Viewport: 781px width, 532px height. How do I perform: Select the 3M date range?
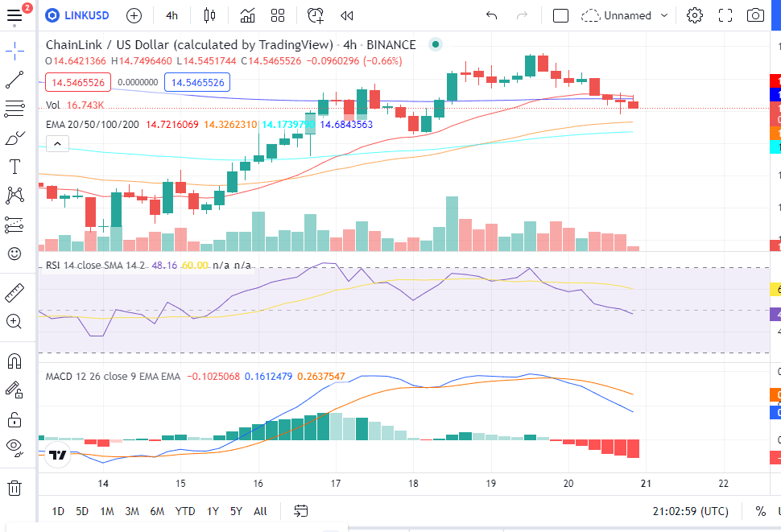tap(132, 511)
